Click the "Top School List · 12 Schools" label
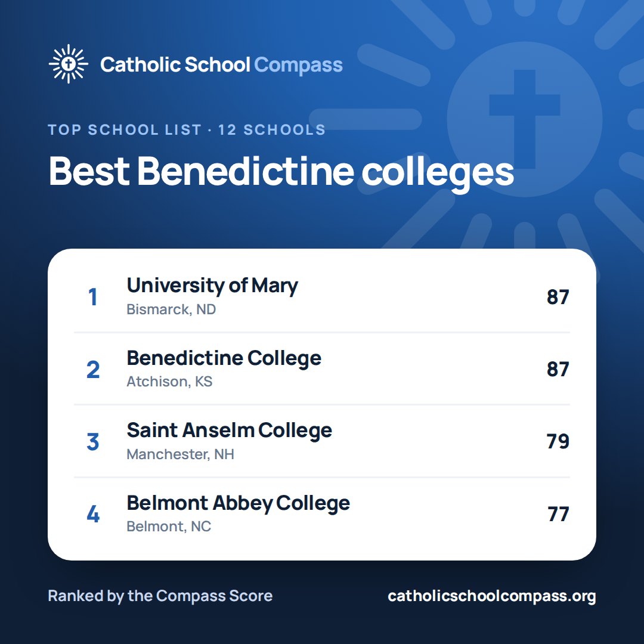This screenshot has width=644, height=644. click(x=187, y=130)
